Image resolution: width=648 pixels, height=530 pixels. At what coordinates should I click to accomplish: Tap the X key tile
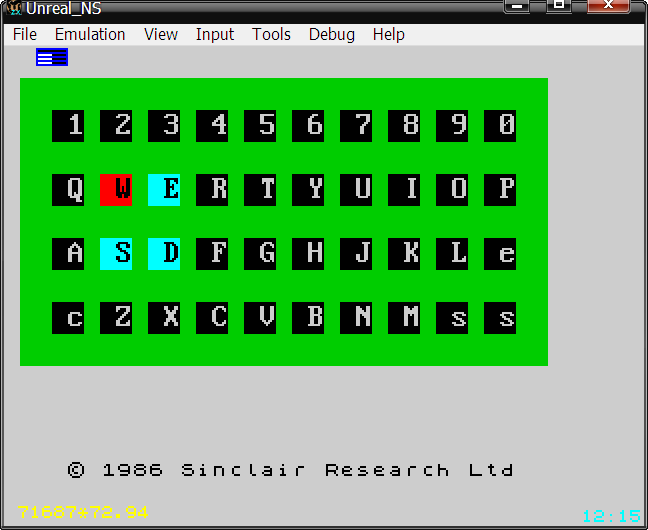(164, 318)
